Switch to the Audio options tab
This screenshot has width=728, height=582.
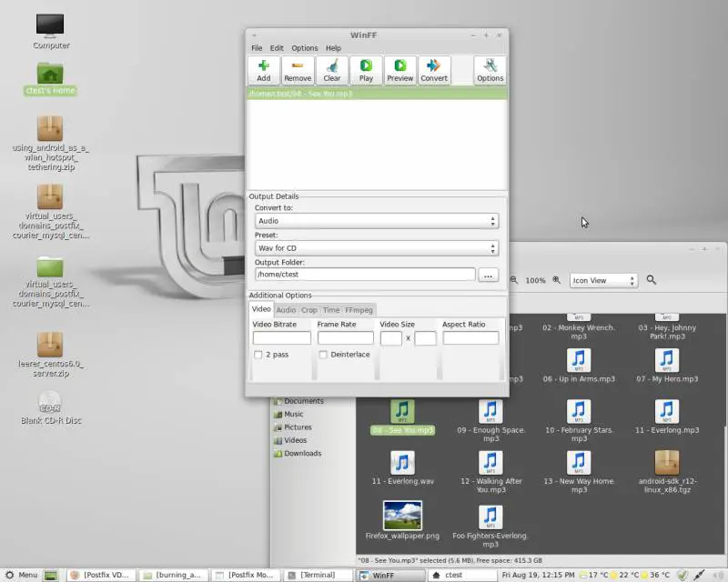[286, 310]
